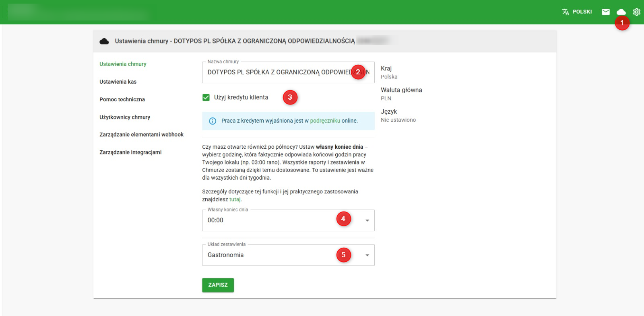Open cloud settings via cloud icon
Viewport: 644px width, 316px height.
point(621,12)
